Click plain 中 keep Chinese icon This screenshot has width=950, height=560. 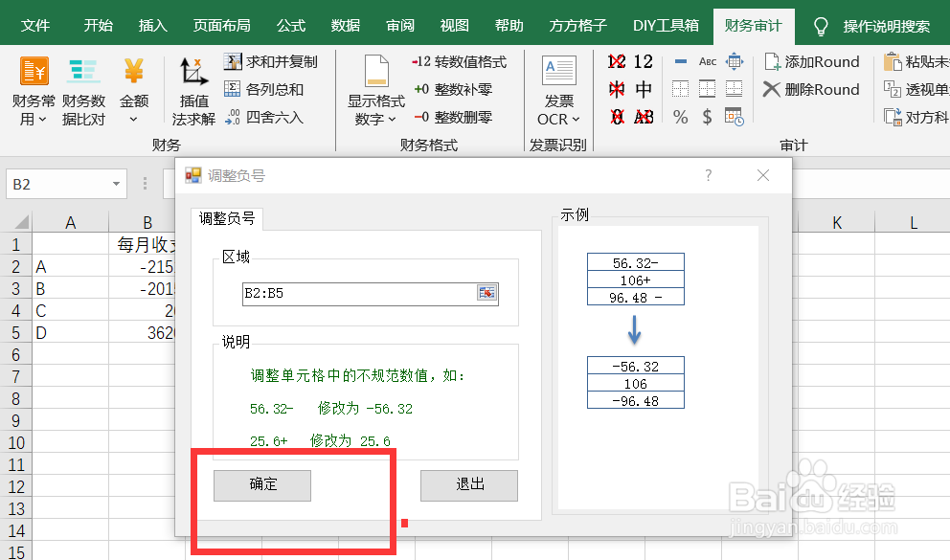click(x=644, y=90)
